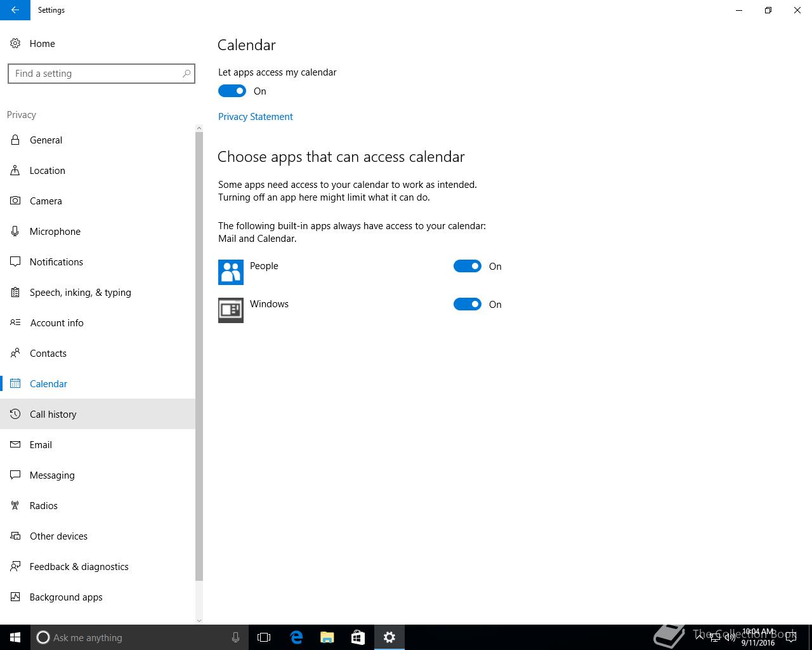Open Email privacy settings
The width and height of the screenshot is (812, 650).
(x=98, y=444)
